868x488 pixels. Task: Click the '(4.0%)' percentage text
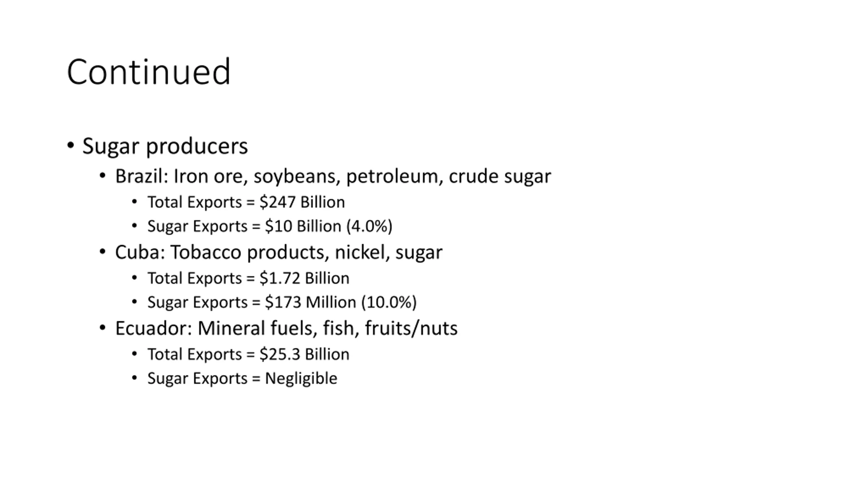coord(369,226)
